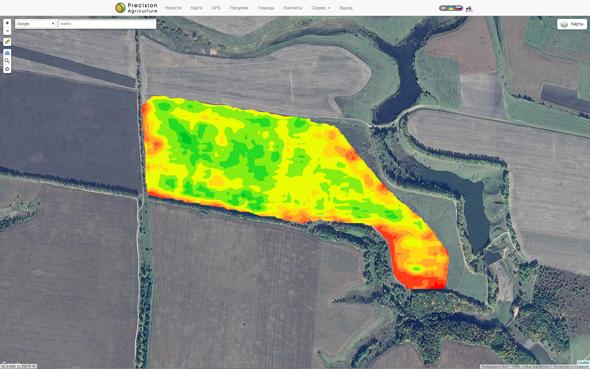Viewport: 590px width, 369px height.
Task: Select the ruler measure tool
Action: tap(7, 42)
